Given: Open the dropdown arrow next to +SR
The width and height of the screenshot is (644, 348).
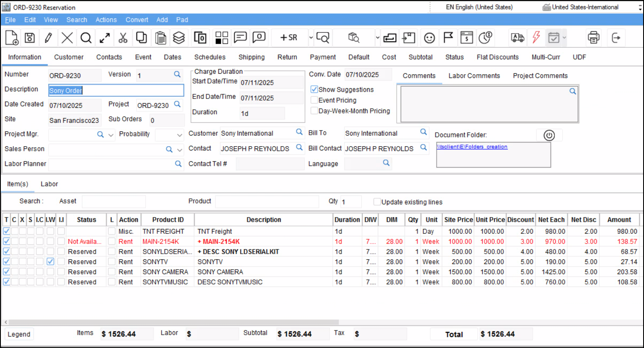Looking at the screenshot, I should point(311,38).
